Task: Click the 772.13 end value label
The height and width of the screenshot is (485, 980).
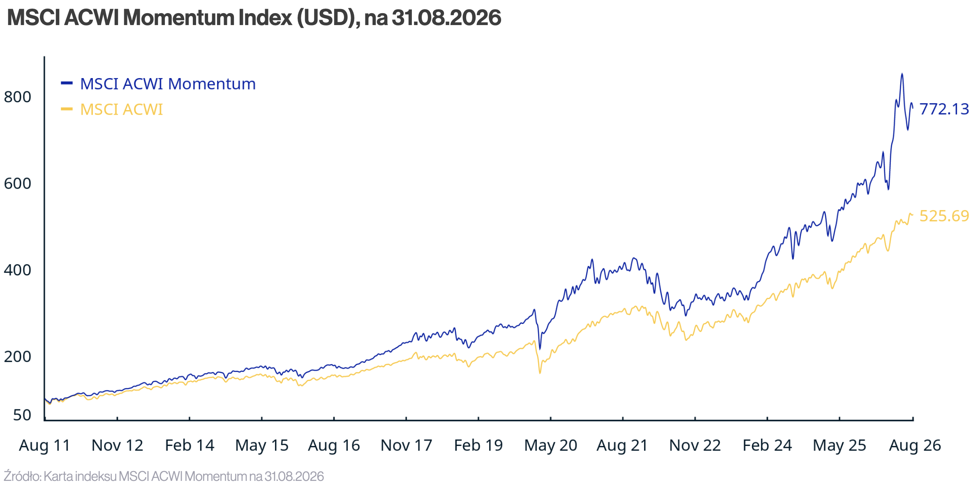Action: pyautogui.click(x=944, y=109)
